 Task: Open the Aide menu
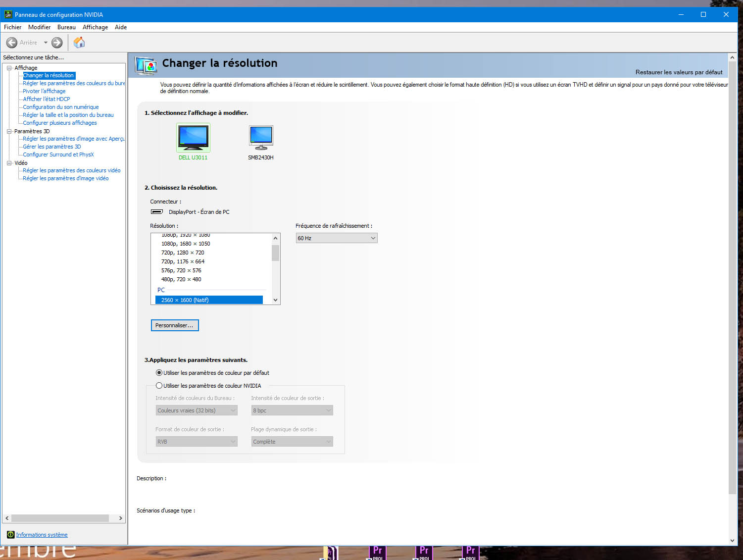click(x=121, y=27)
